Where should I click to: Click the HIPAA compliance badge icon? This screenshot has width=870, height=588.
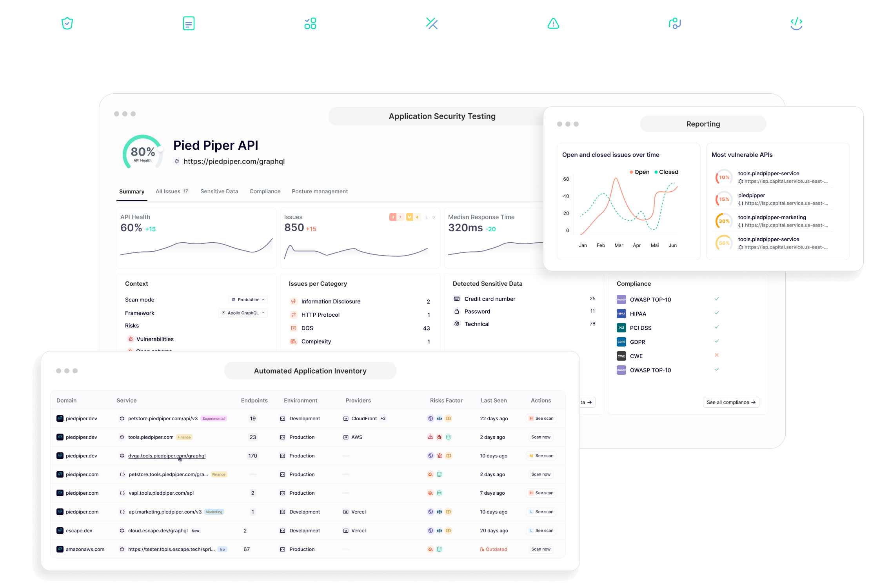(x=621, y=314)
